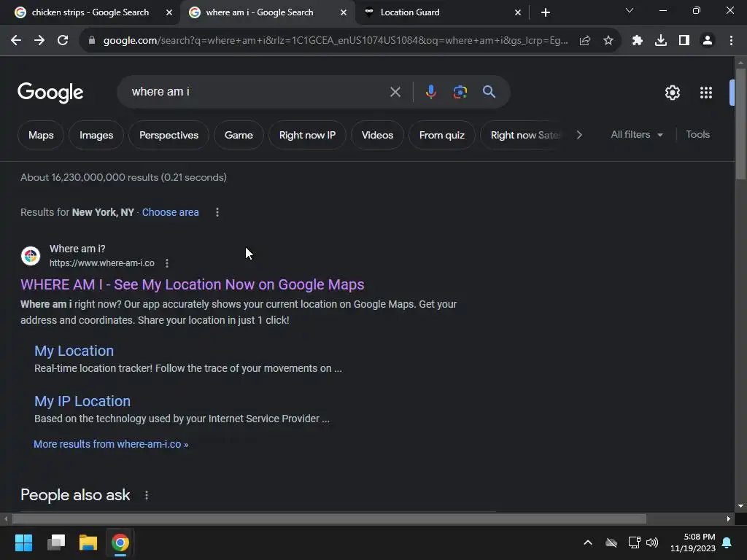
Task: Submit search with magnifier icon
Action: [x=489, y=92]
